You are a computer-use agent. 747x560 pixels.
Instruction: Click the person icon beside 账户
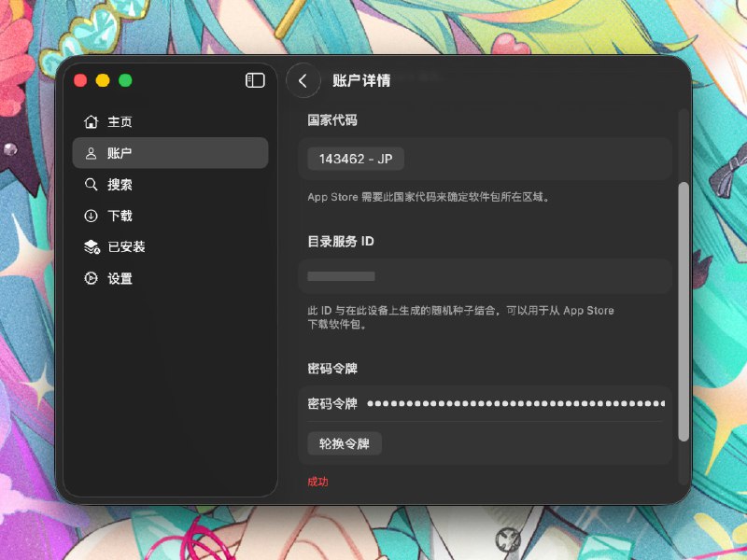(91, 153)
